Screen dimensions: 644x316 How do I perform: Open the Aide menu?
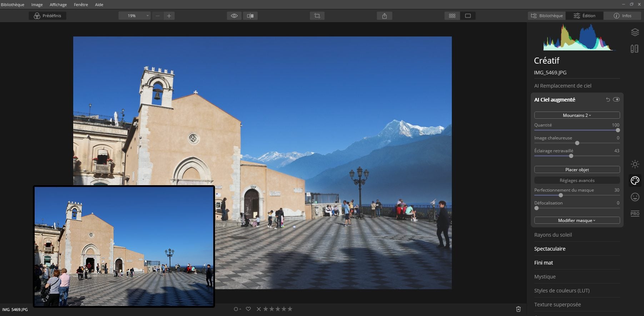pos(99,5)
